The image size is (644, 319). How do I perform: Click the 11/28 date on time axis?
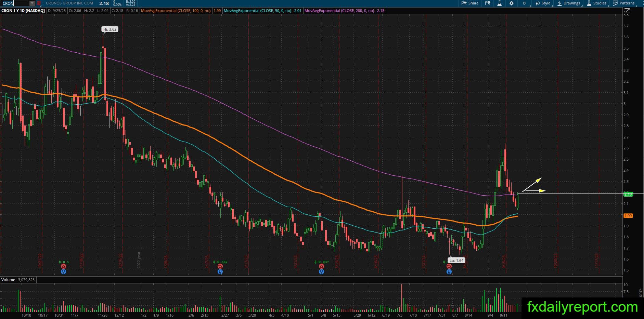pos(103,315)
